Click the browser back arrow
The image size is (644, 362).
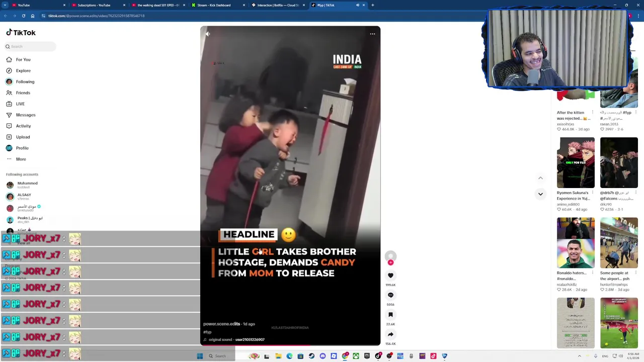coord(5,16)
